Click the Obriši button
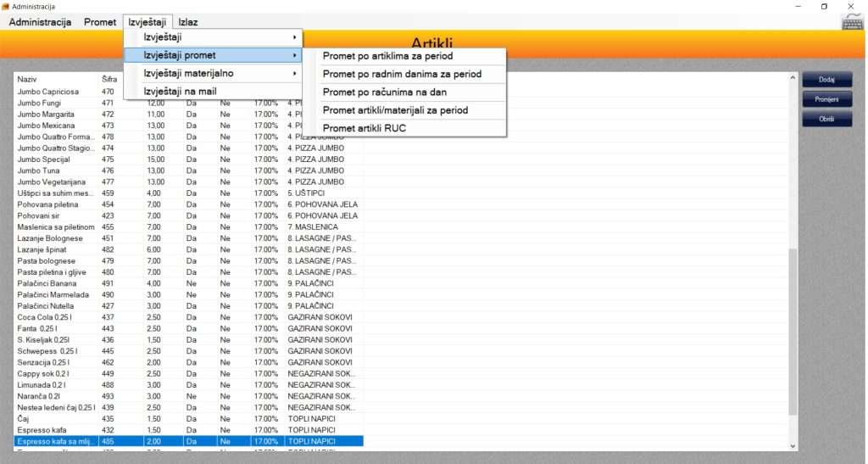Viewport: 868px width, 464px height. (827, 119)
